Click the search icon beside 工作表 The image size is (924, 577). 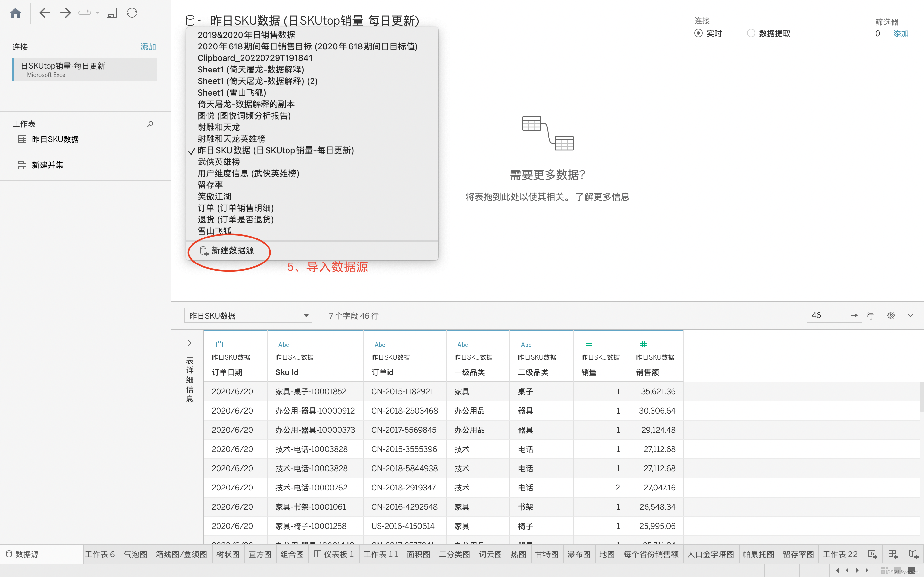(150, 124)
